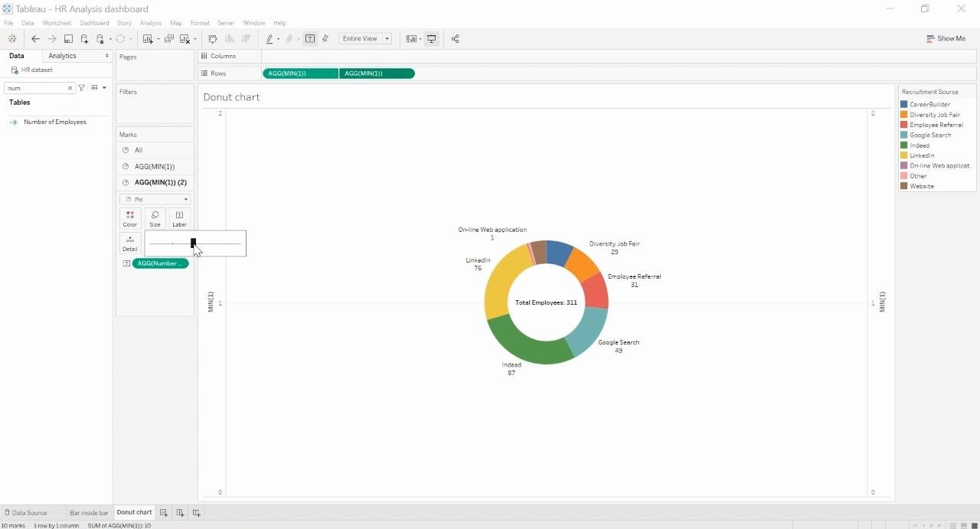
Task: Click the New Data Source icon
Action: point(84,38)
